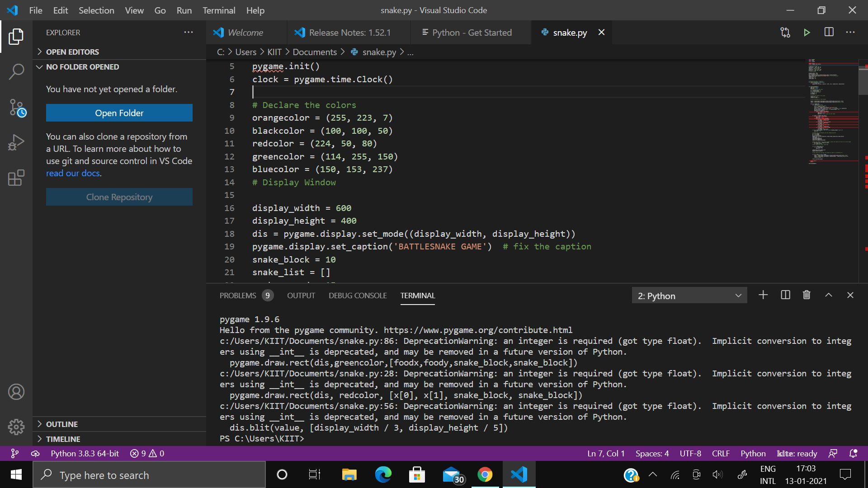Image resolution: width=868 pixels, height=488 pixels.
Task: Open the Source Control view
Action: tap(16, 108)
